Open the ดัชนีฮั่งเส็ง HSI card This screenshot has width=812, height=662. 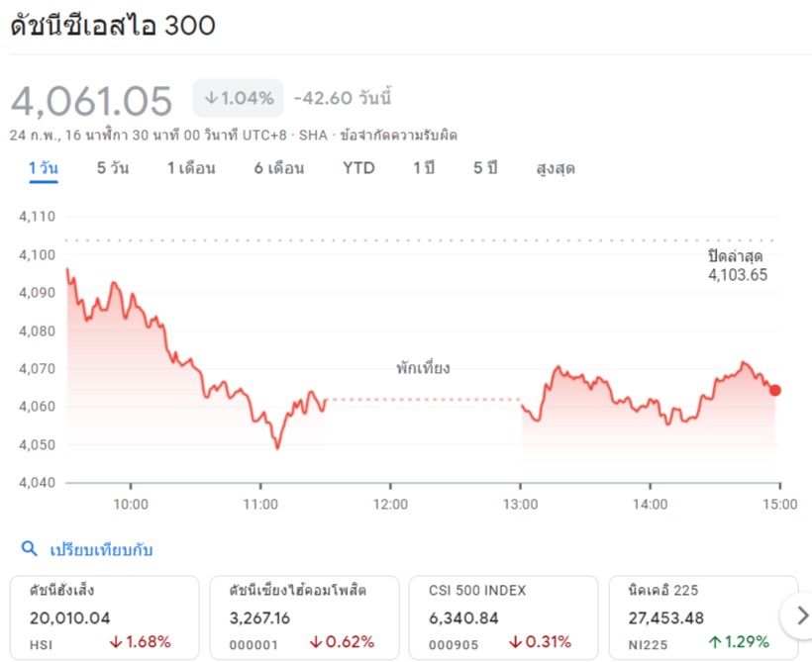click(105, 616)
